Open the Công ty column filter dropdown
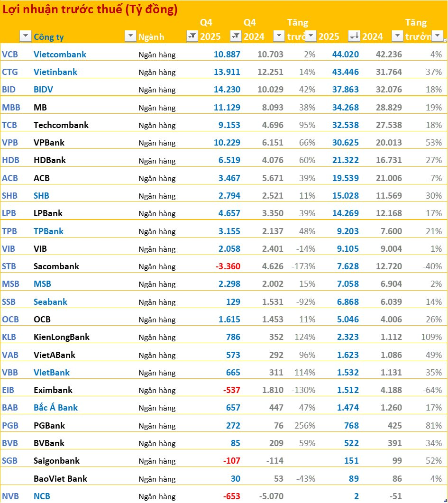Viewport: 448px width, 503px height. click(x=130, y=37)
